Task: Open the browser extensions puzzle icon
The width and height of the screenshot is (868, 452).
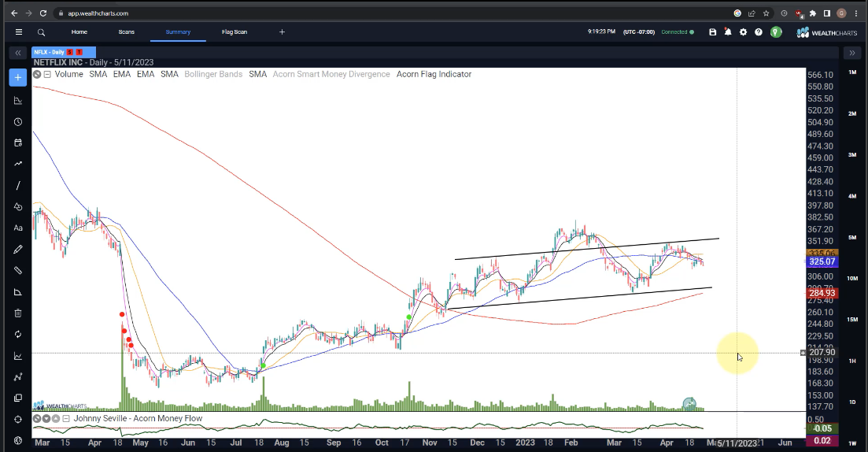Action: pos(813,13)
